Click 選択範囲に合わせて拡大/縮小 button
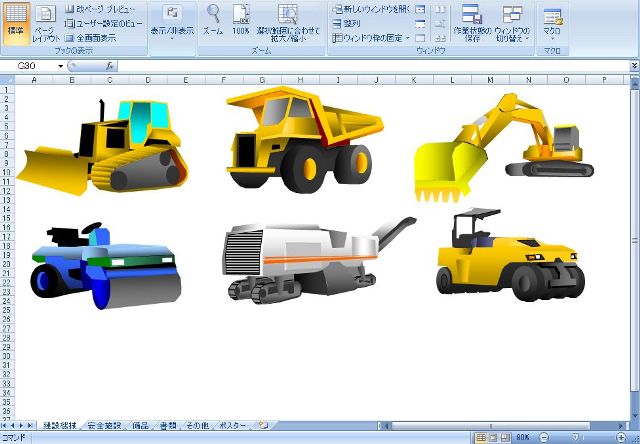 coord(288,24)
